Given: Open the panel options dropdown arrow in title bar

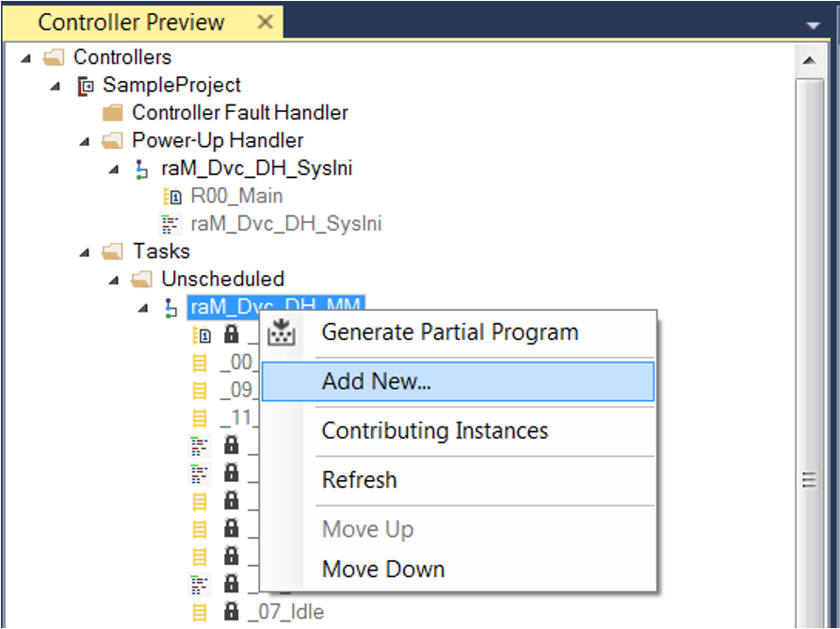Looking at the screenshot, I should click(x=814, y=25).
